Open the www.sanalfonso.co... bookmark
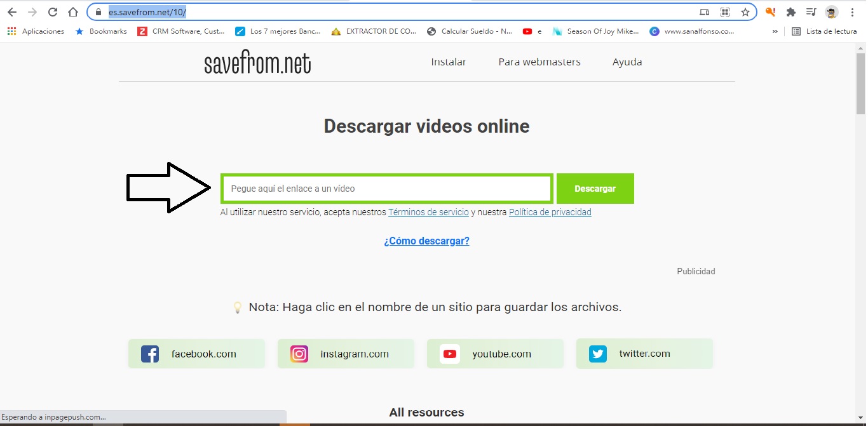This screenshot has width=868, height=426. click(x=692, y=31)
